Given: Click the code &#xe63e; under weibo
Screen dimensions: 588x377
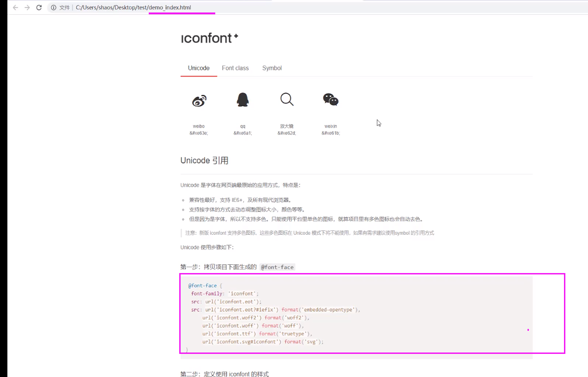Looking at the screenshot, I should pos(199,133).
